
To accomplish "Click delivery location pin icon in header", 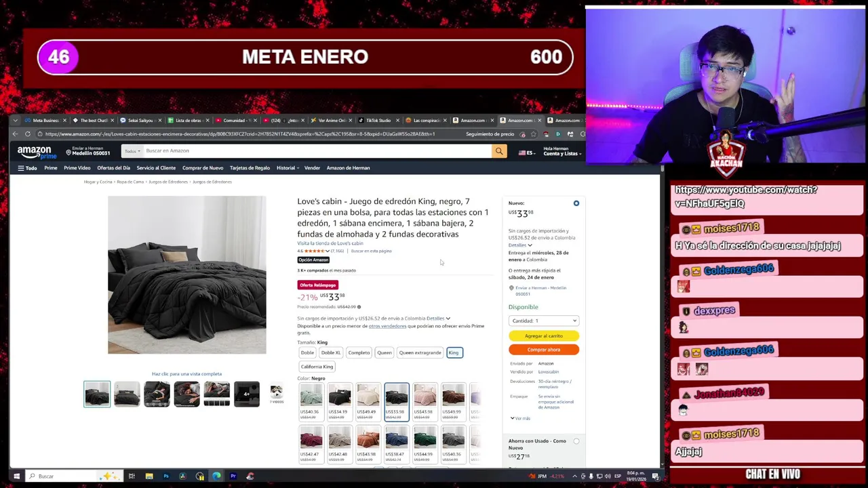I will [69, 152].
